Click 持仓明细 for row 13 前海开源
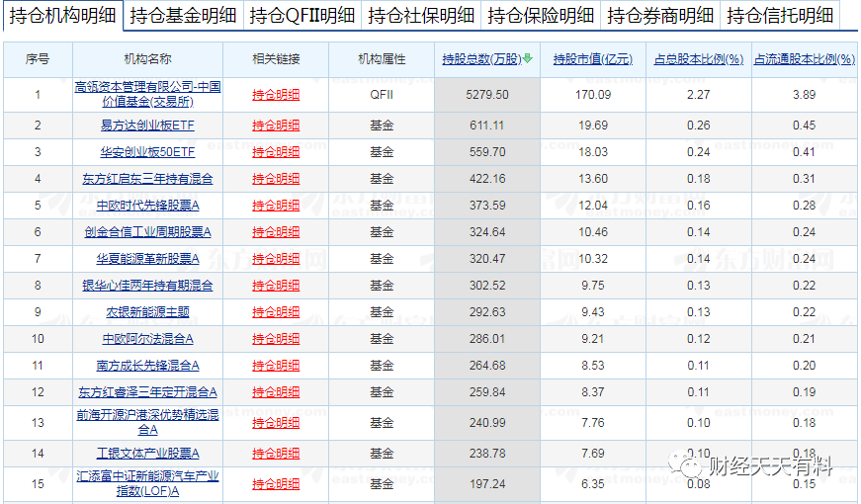This screenshot has height=504, width=861. pyautogui.click(x=276, y=423)
